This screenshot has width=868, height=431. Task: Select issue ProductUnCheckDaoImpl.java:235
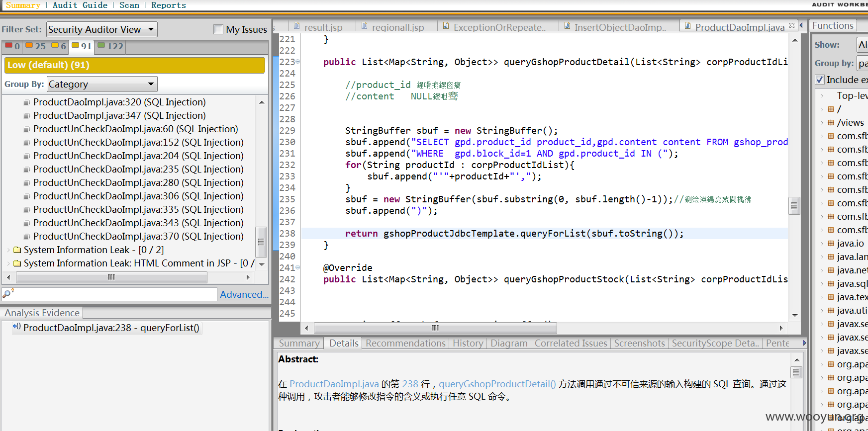138,169
